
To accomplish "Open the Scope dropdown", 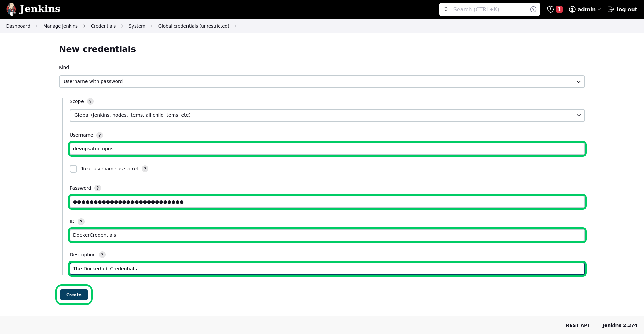I will click(327, 115).
